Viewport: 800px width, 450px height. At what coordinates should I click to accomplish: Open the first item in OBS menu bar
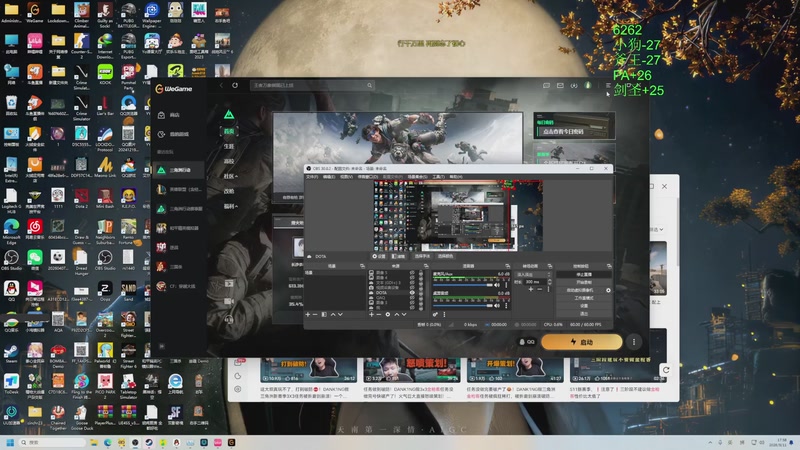(x=311, y=177)
